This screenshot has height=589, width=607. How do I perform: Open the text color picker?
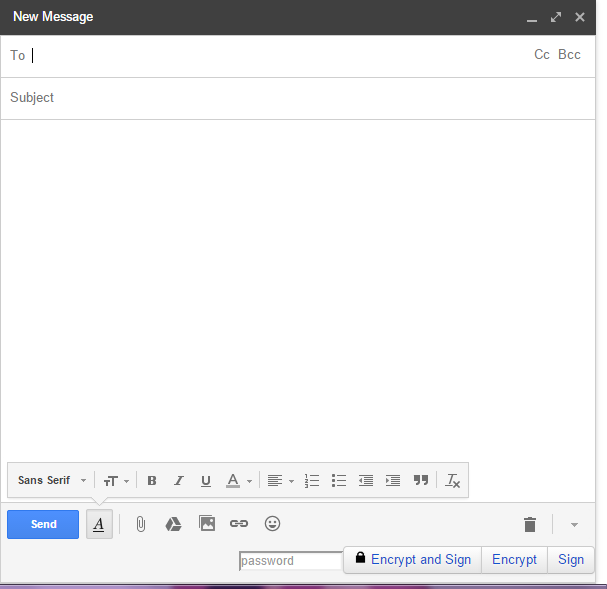click(x=238, y=481)
